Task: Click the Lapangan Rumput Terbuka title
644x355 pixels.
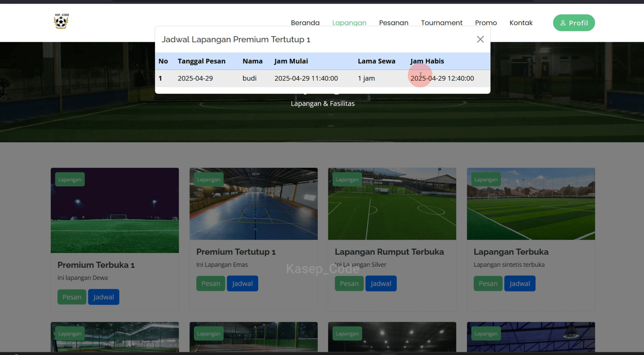Action: pos(389,252)
